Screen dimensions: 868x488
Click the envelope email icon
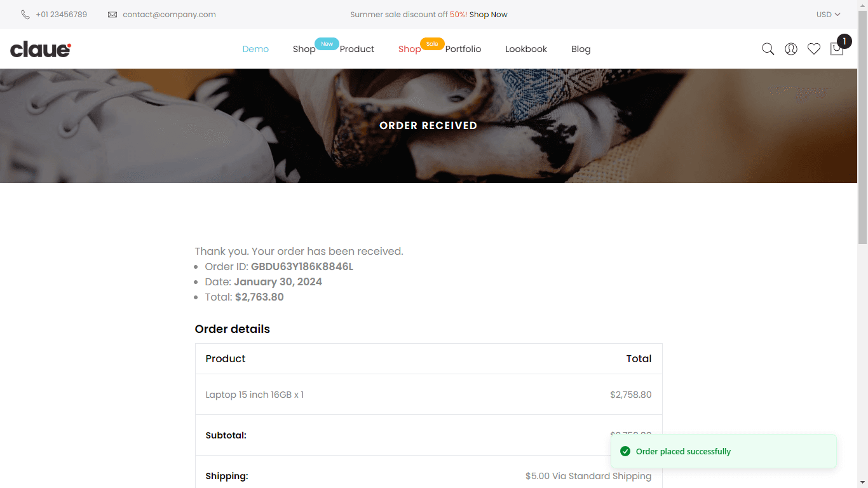[112, 15]
